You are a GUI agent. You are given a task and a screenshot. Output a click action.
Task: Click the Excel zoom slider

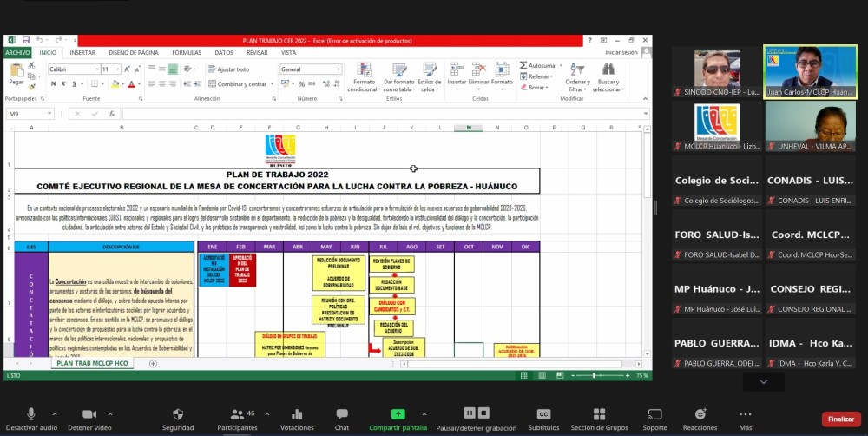(608, 375)
